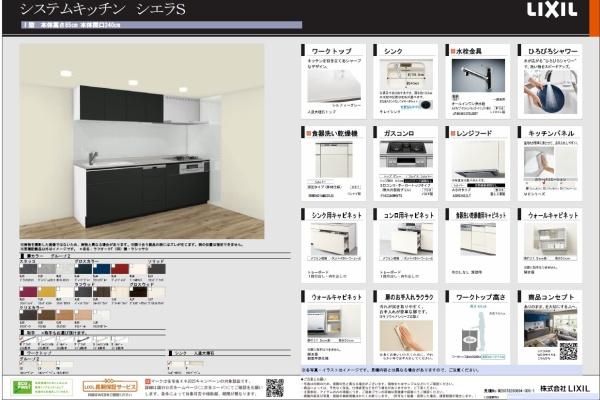Toggle the checked checkbox of the first 取手 option
The width and height of the screenshot is (600, 400).
pyautogui.click(x=21, y=338)
